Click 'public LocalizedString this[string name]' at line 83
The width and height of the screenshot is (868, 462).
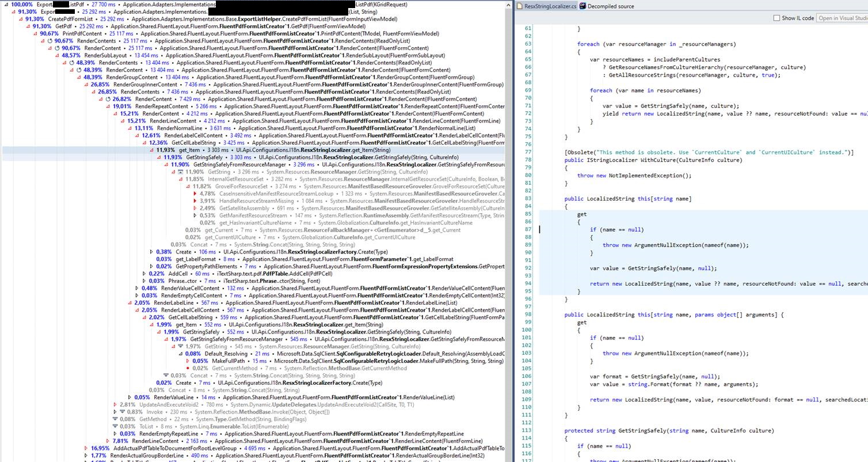tap(628, 199)
